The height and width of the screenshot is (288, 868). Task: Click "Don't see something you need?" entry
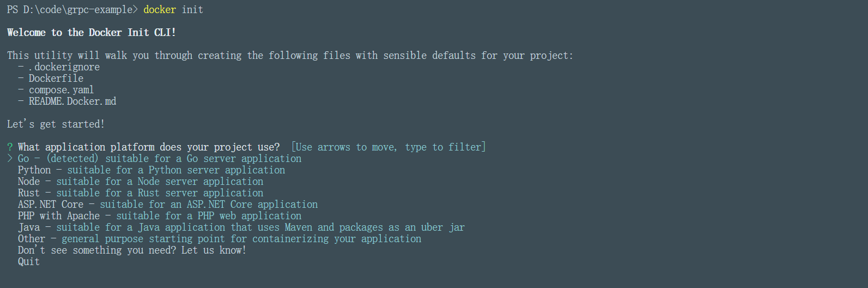pos(132,250)
